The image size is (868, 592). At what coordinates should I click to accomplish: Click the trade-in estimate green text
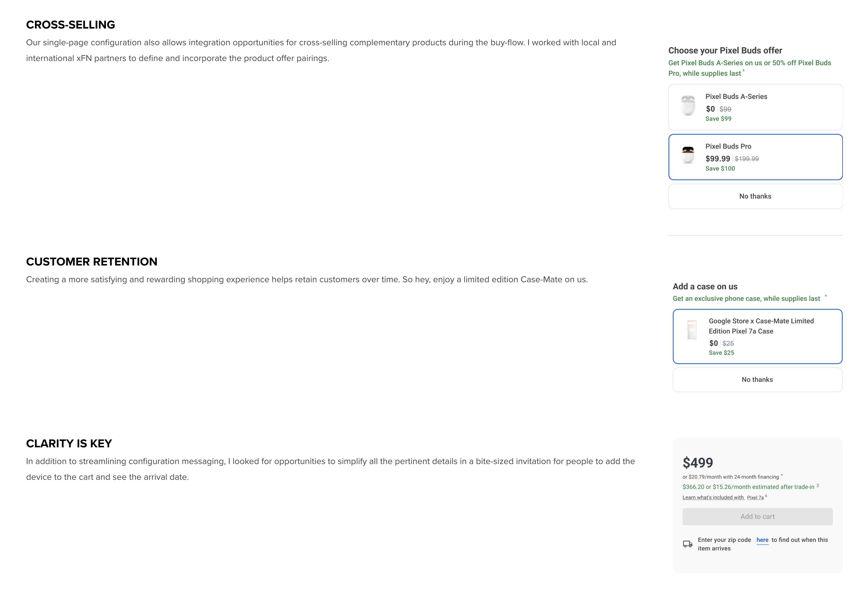[748, 487]
